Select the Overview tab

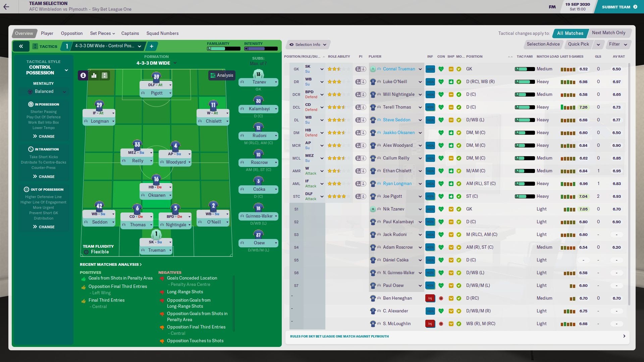pos(24,33)
